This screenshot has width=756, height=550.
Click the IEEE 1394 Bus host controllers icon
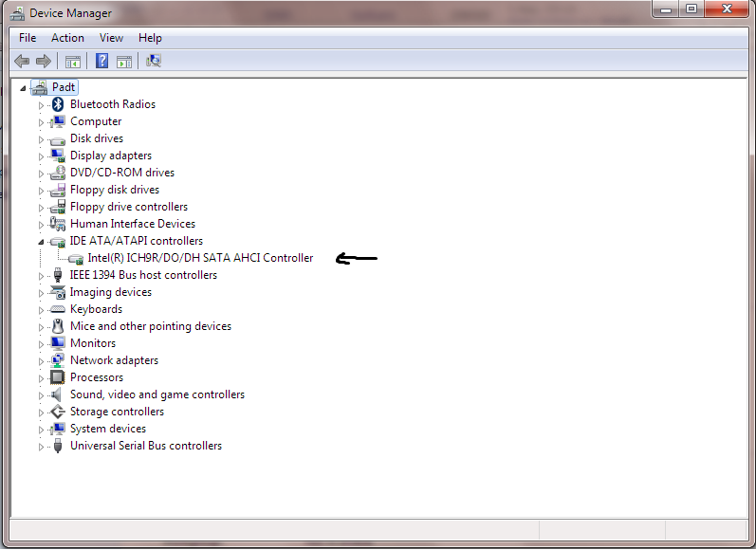(58, 275)
